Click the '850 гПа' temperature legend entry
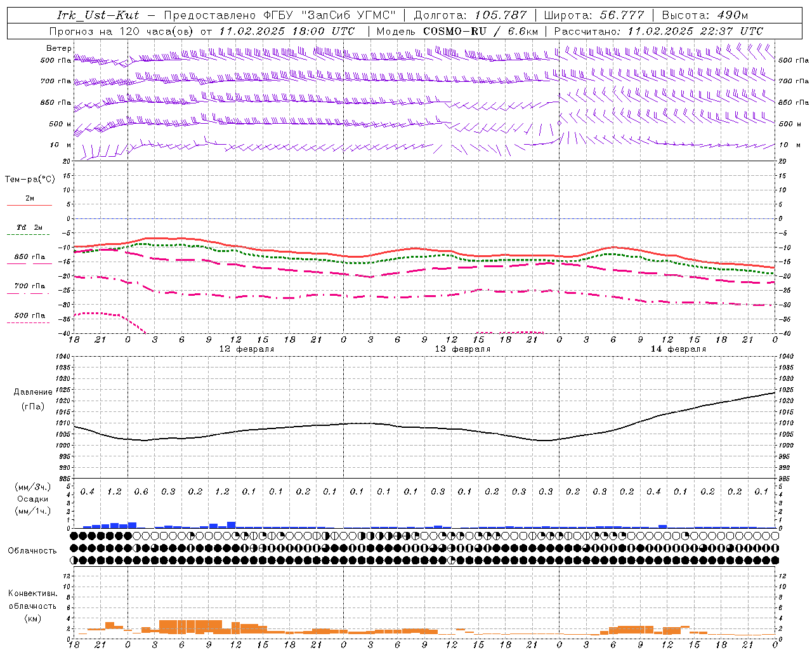The image size is (812, 650). pos(30,257)
